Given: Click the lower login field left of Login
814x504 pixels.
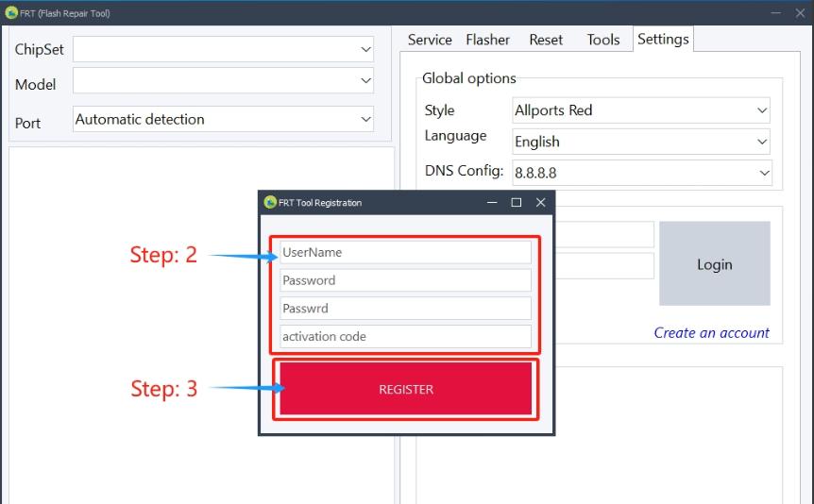Looking at the screenshot, I should [604, 266].
